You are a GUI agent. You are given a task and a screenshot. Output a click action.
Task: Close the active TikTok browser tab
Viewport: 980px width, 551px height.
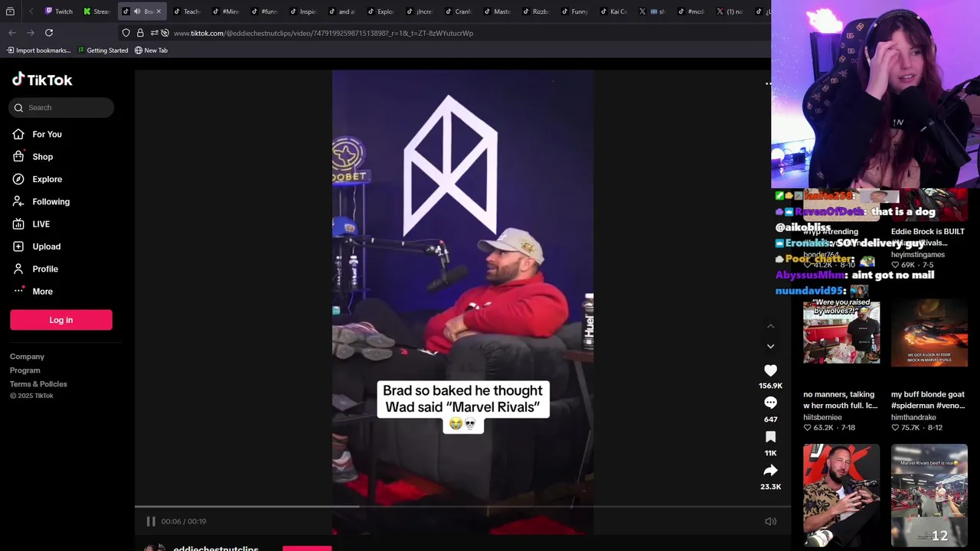tap(158, 11)
